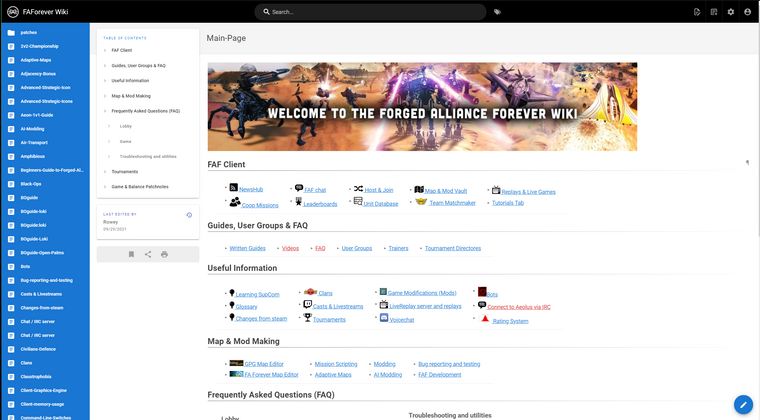This screenshot has width=760, height=420.
Task: Expand Tournaments in table of contents
Action: coord(105,171)
